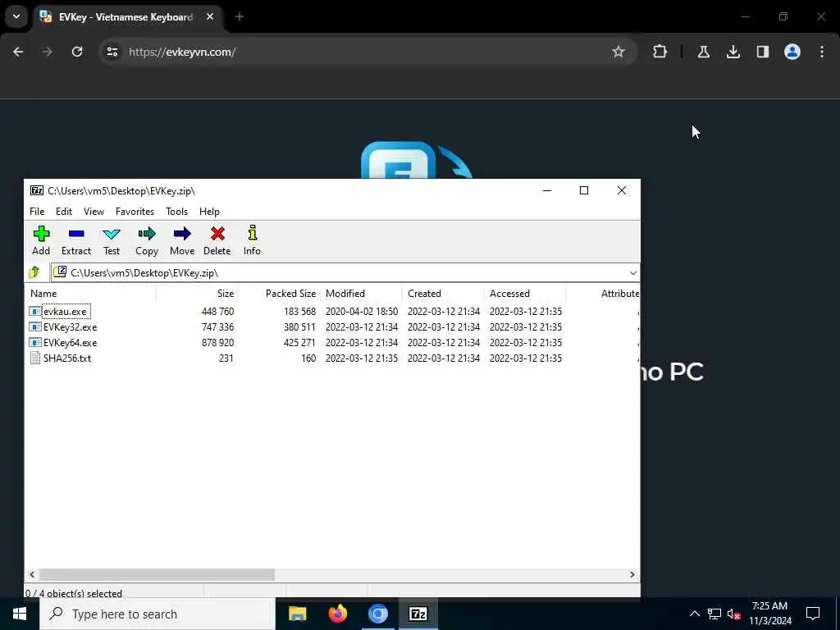Image resolution: width=840 pixels, height=630 pixels.
Task: Select the EVKey Vietnamese Keyboard tab
Action: coord(126,17)
